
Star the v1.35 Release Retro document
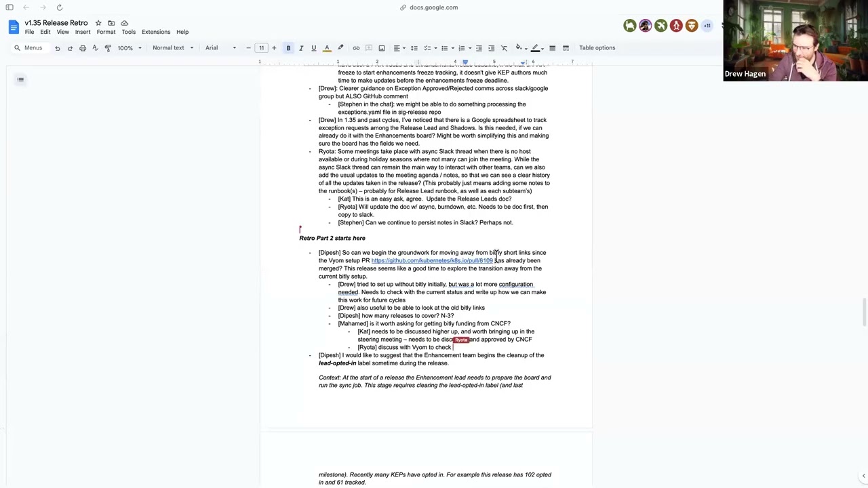tap(98, 23)
